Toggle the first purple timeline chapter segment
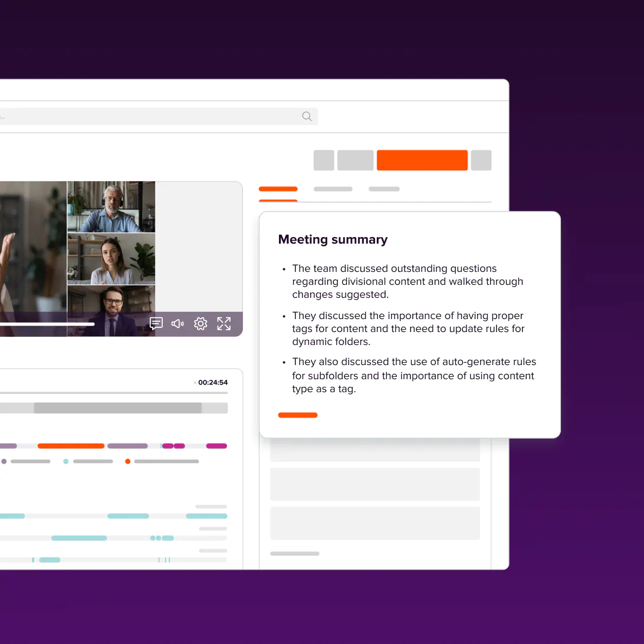The height and width of the screenshot is (644, 644). pos(8,446)
